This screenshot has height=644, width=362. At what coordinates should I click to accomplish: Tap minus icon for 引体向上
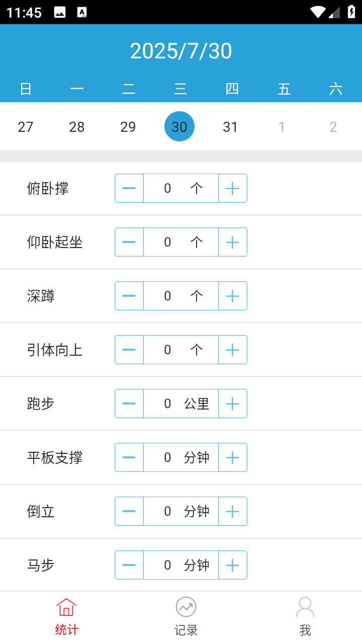coord(129,350)
